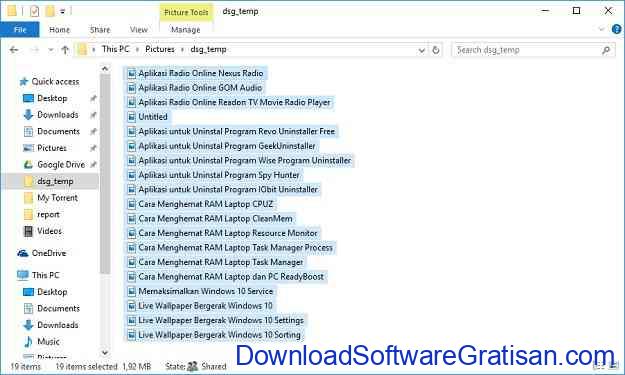Go back with the back arrow
The height and width of the screenshot is (375, 625).
pos(14,50)
